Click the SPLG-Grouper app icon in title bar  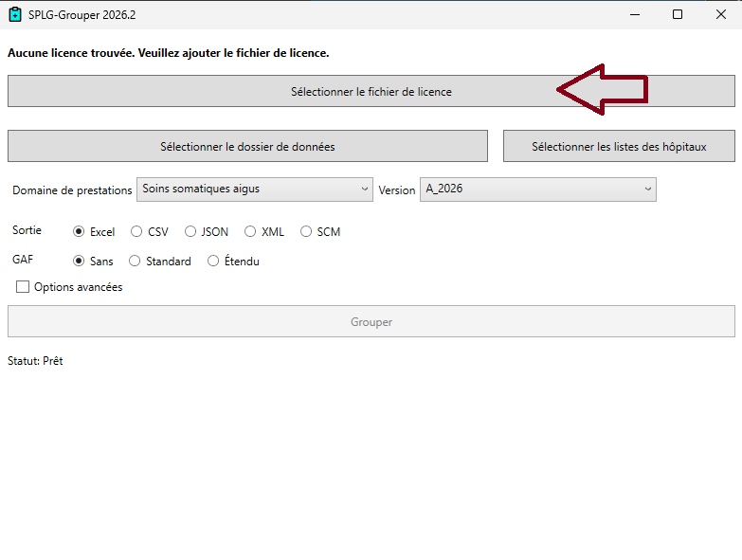[x=15, y=14]
